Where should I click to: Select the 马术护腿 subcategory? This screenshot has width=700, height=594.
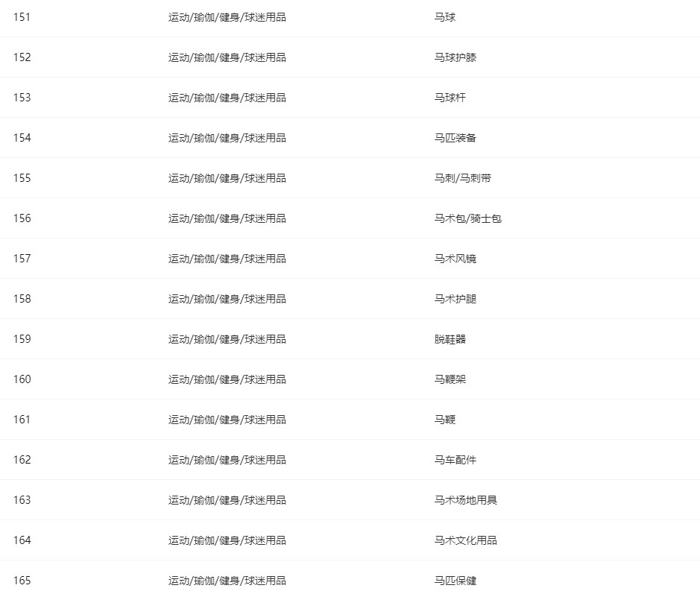[x=455, y=299]
